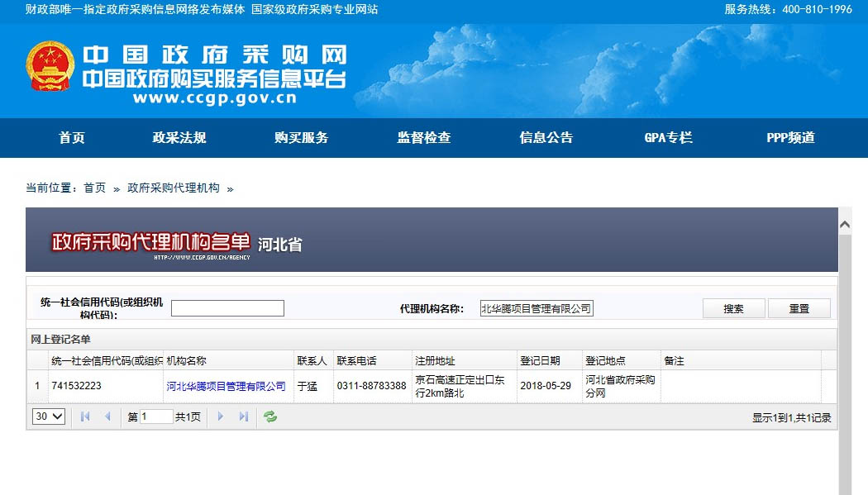This screenshot has height=495, width=868.
Task: Click the www.ccgp.gov.cn site address
Action: [215, 98]
